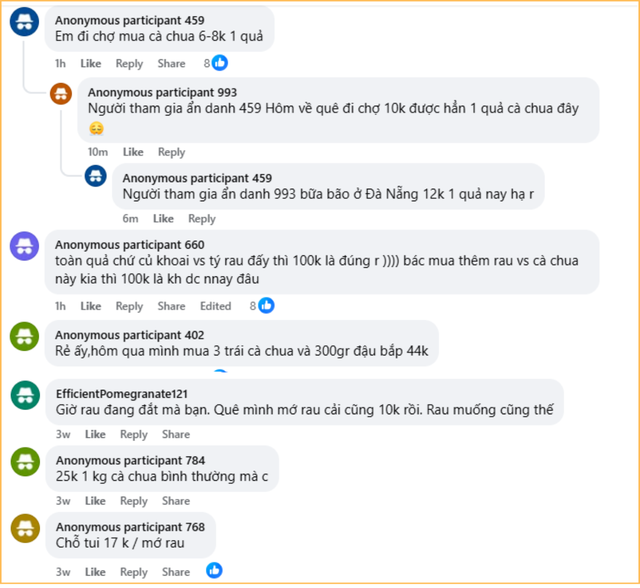The image size is (640, 588).
Task: Like participant 459's comment about 6-8k tomatoes
Action: tap(91, 63)
